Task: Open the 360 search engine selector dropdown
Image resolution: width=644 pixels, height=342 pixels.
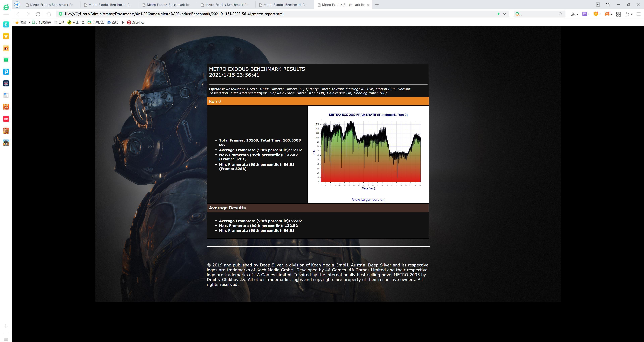Action: point(519,14)
